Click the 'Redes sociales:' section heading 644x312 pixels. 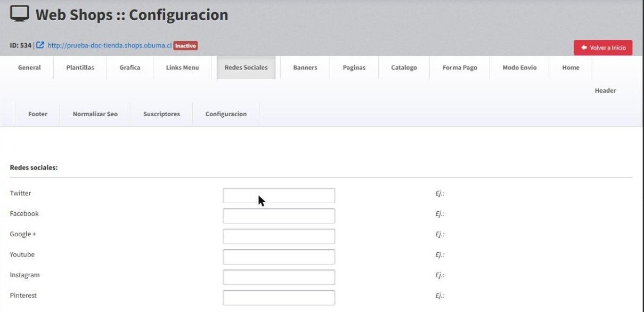[x=34, y=167]
